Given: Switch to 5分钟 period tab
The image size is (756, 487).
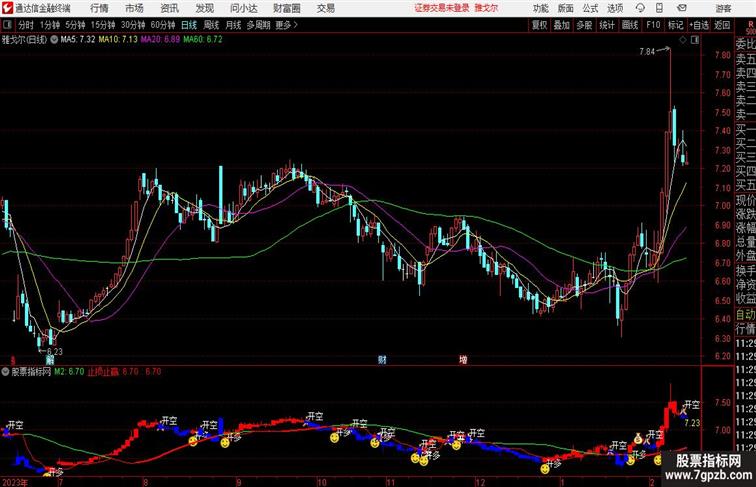Looking at the screenshot, I should tap(75, 25).
